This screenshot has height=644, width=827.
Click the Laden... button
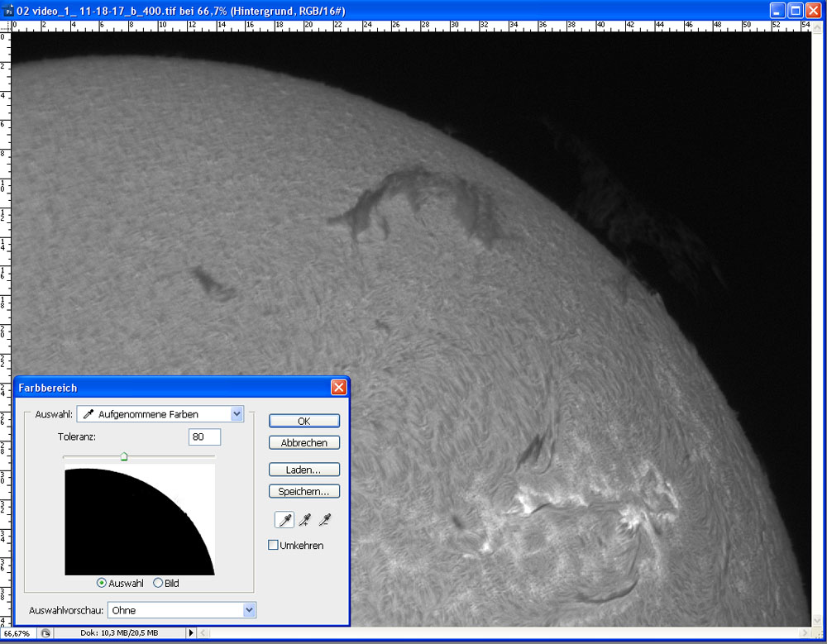click(304, 470)
